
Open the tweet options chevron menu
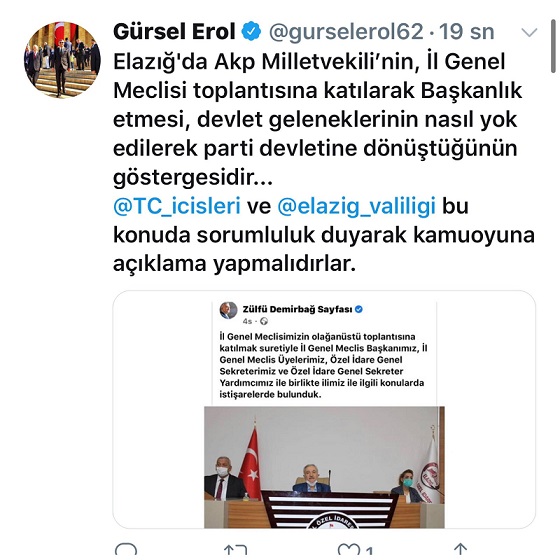(x=529, y=32)
